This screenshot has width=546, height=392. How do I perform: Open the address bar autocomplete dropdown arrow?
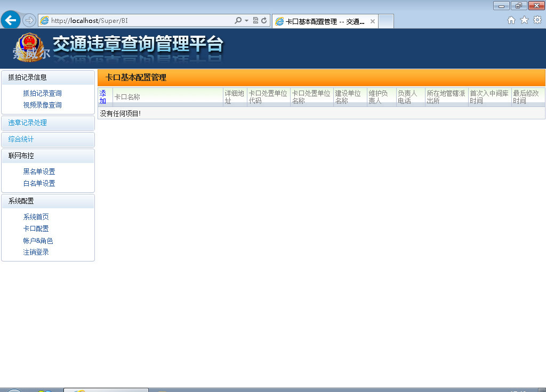click(246, 21)
